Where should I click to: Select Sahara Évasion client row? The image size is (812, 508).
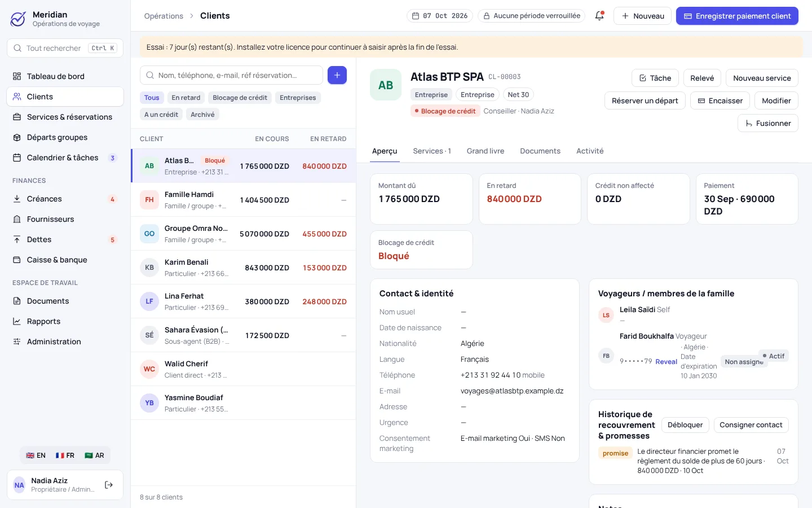click(x=244, y=335)
